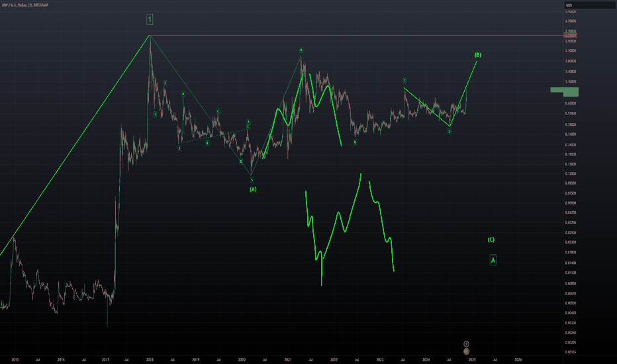Click the 2026 label on time axis
617x364 pixels.
click(518, 359)
